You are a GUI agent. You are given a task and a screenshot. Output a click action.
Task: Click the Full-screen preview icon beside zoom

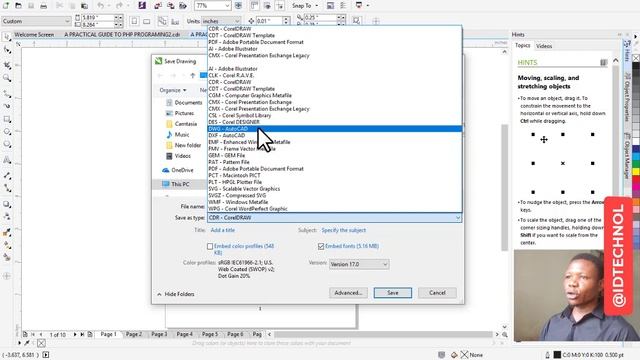pyautogui.click(x=238, y=6)
